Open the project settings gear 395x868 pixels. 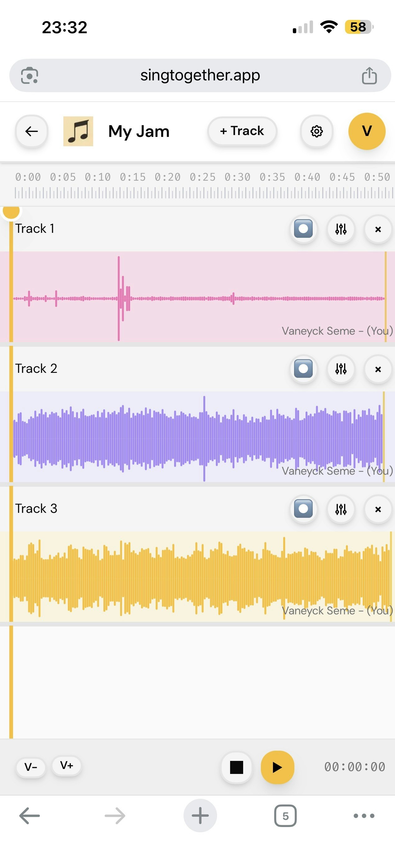[316, 131]
